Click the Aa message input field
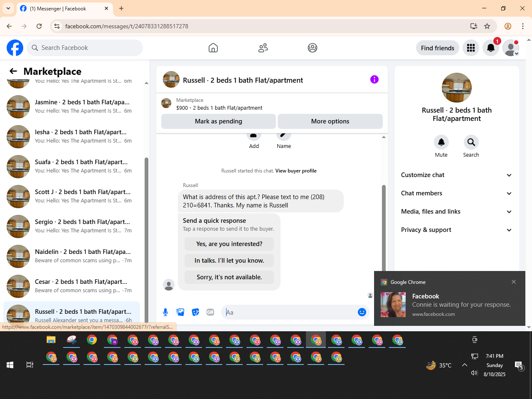This screenshot has height=399, width=532. (x=290, y=312)
